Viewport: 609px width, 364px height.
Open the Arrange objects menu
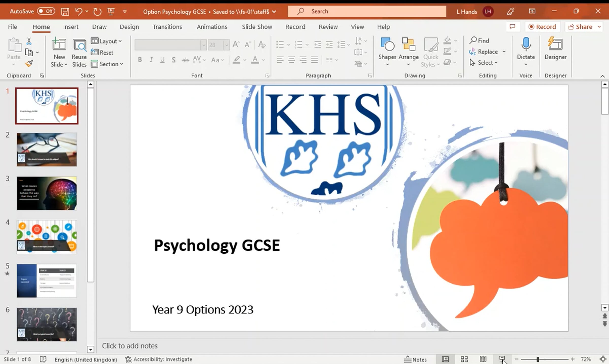[x=409, y=52]
